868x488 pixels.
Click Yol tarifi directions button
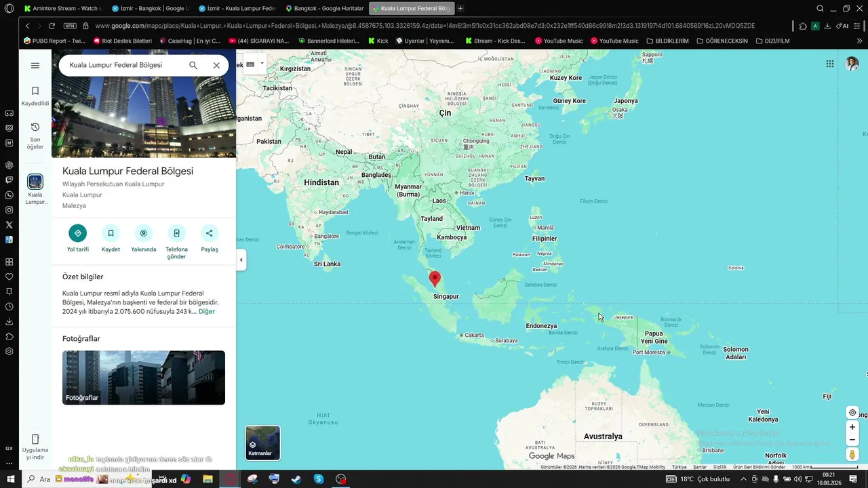(x=78, y=238)
